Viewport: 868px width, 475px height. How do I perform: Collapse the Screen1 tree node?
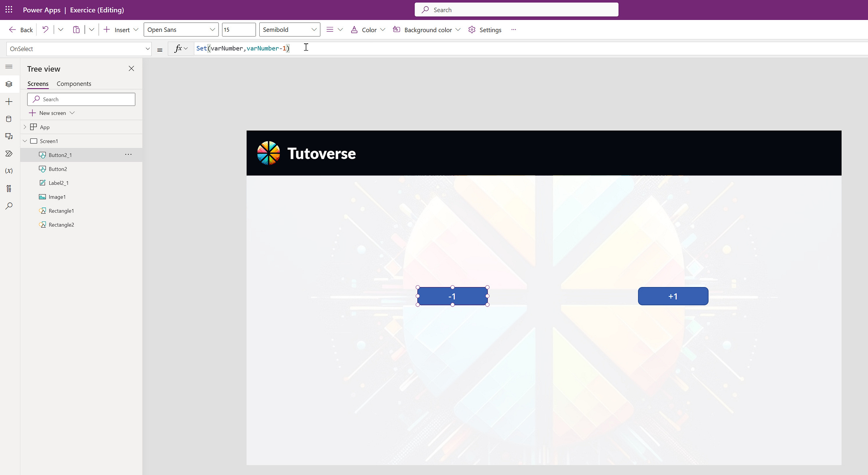[25, 141]
